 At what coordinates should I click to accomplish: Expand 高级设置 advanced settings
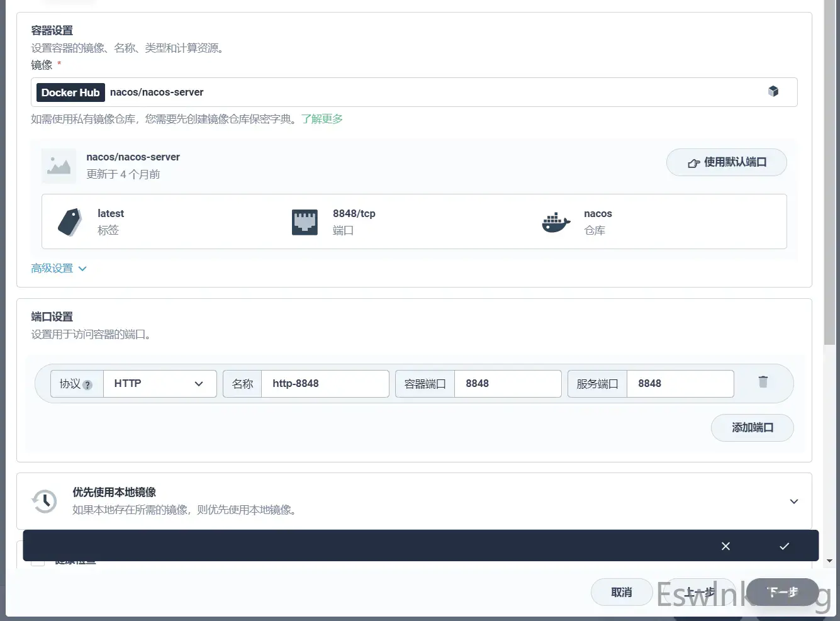coord(59,269)
